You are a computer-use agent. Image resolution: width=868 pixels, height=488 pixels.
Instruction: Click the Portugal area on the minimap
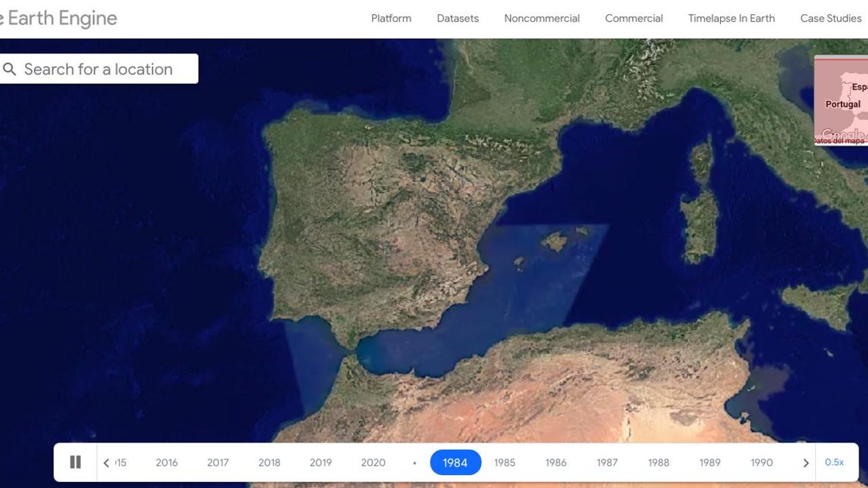842,104
